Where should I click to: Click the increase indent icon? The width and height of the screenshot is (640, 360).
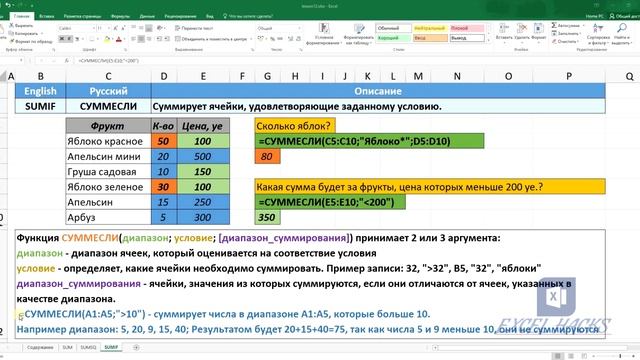click(x=167, y=39)
